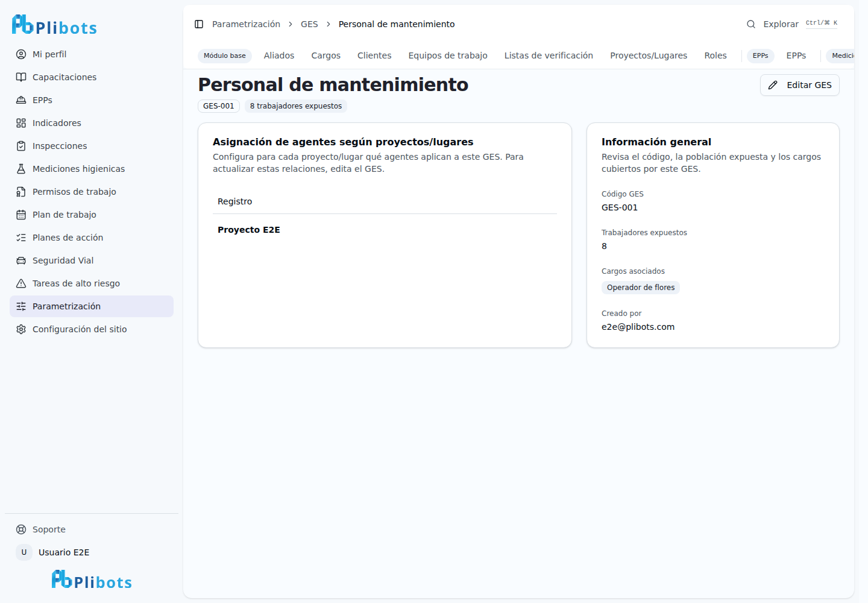Open Configuración del sitio gear icon

pyautogui.click(x=21, y=329)
